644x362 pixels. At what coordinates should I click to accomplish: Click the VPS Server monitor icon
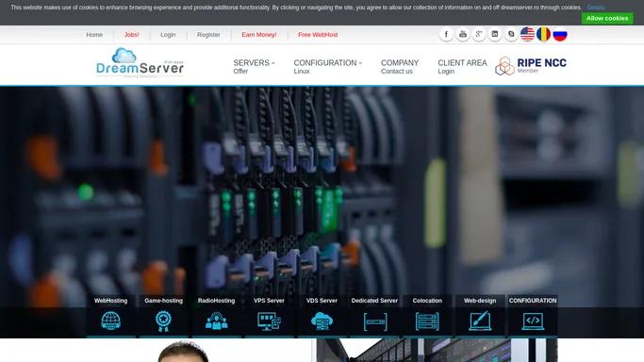coord(269,321)
